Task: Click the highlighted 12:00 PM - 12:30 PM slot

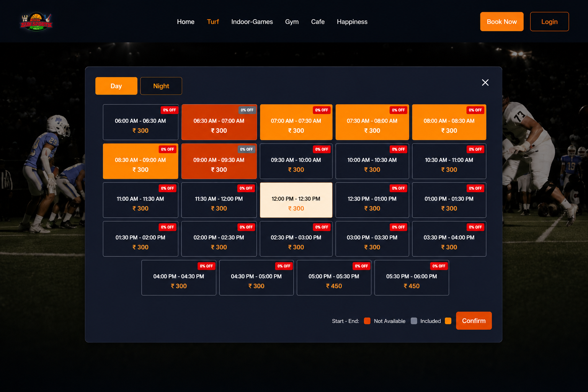Action: click(x=296, y=200)
